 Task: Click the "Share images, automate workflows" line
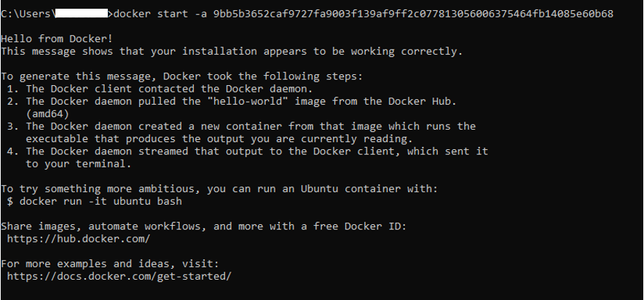(x=203, y=226)
